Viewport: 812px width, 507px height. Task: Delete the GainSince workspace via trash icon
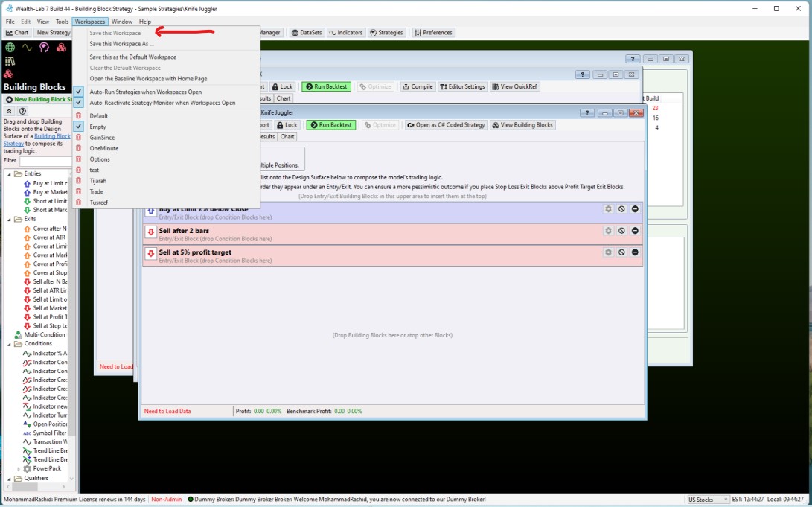79,138
